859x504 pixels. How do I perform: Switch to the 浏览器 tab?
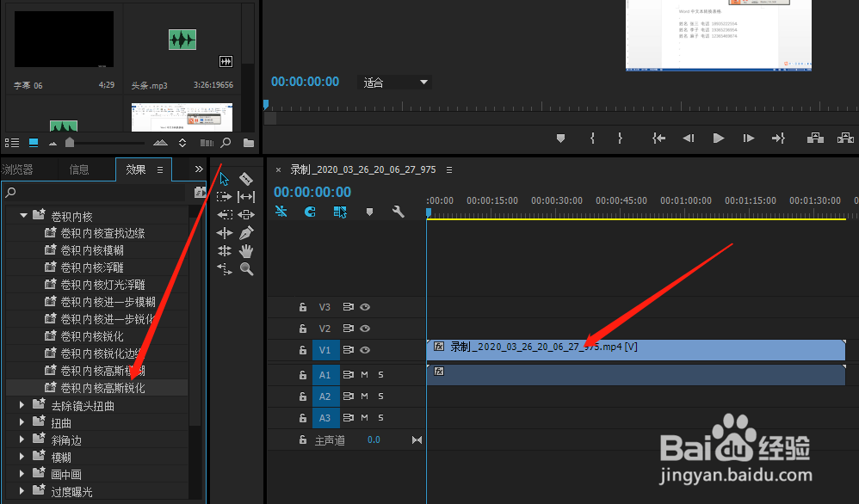tap(17, 169)
